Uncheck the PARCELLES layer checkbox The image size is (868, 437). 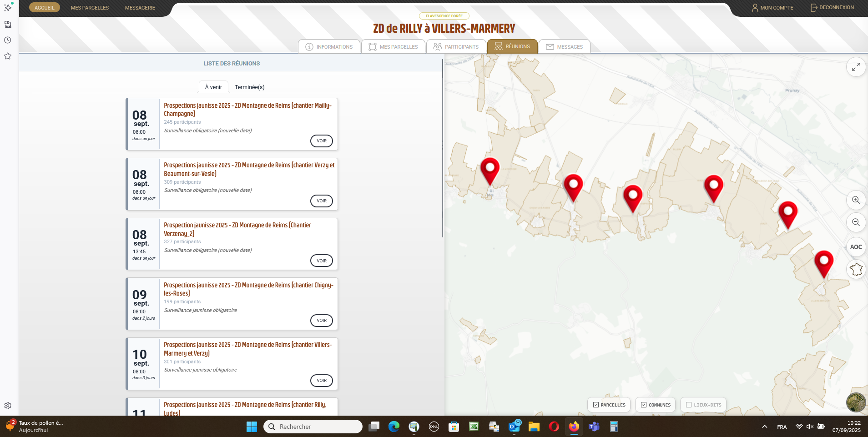tap(596, 405)
